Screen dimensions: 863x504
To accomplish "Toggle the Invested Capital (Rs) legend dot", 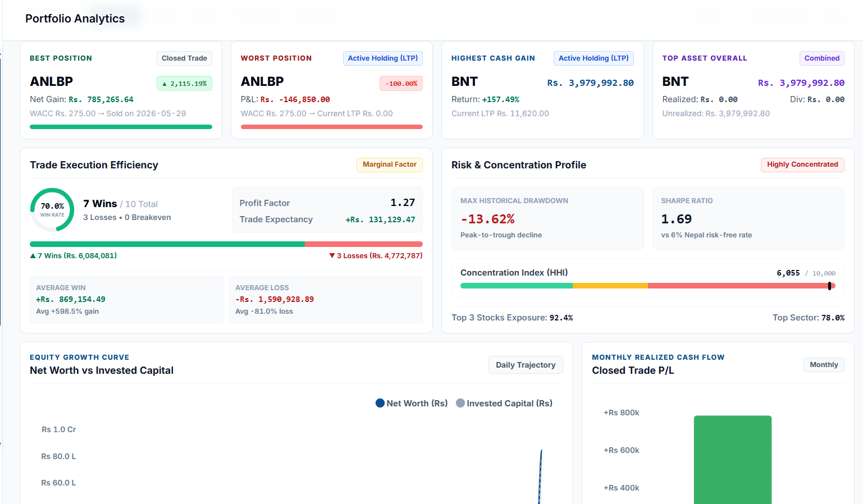I will point(460,403).
